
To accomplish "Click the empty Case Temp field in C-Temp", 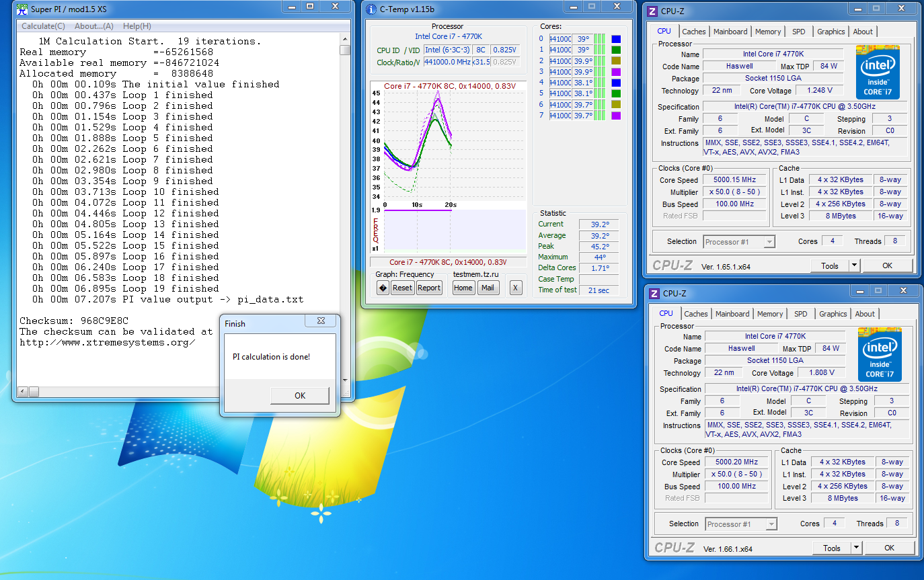I will pos(599,279).
